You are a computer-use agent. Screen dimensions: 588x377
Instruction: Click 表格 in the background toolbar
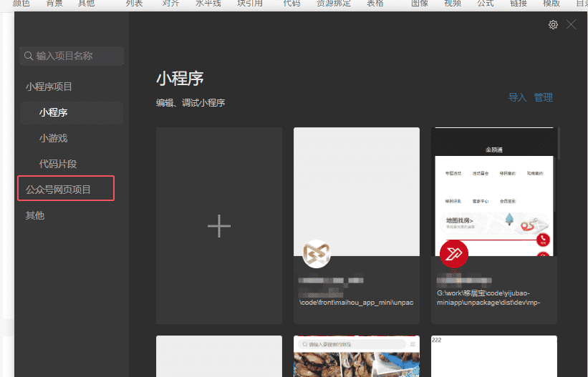tap(375, 4)
